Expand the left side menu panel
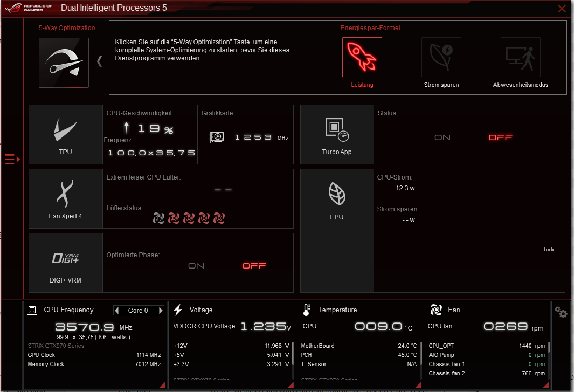This screenshot has width=574, height=392. pyautogui.click(x=12, y=160)
